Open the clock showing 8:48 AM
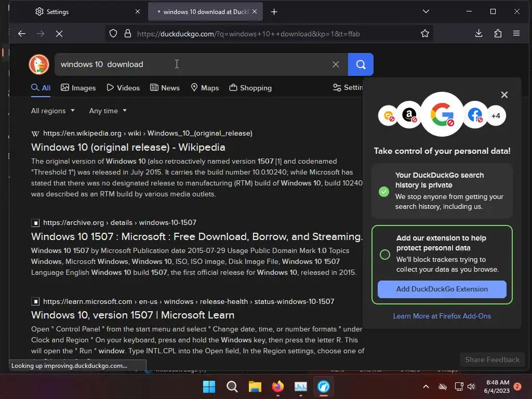The height and width of the screenshot is (399, 532). (497, 387)
